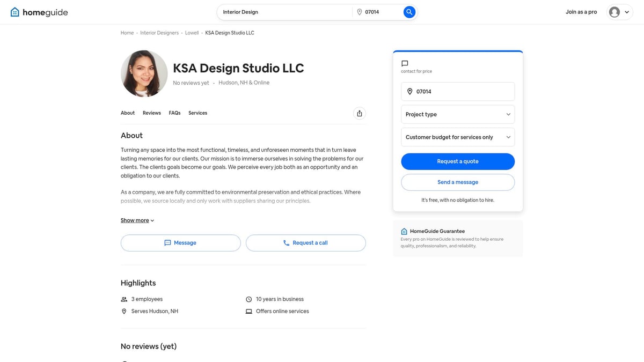644x362 pixels.
Task: Click the clock icon beside years in business
Action: click(248, 299)
